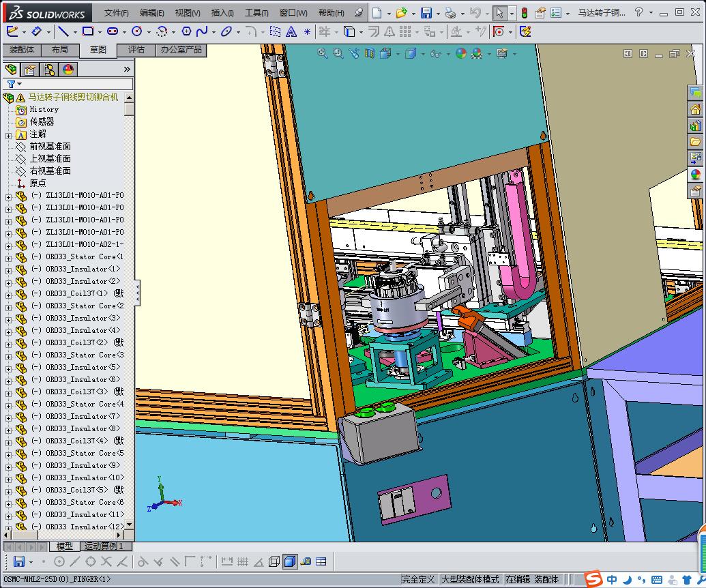Viewport: 706px width, 588px height.
Task: Toggle the angle snap icon in bottom toolbar
Action: click(x=259, y=561)
